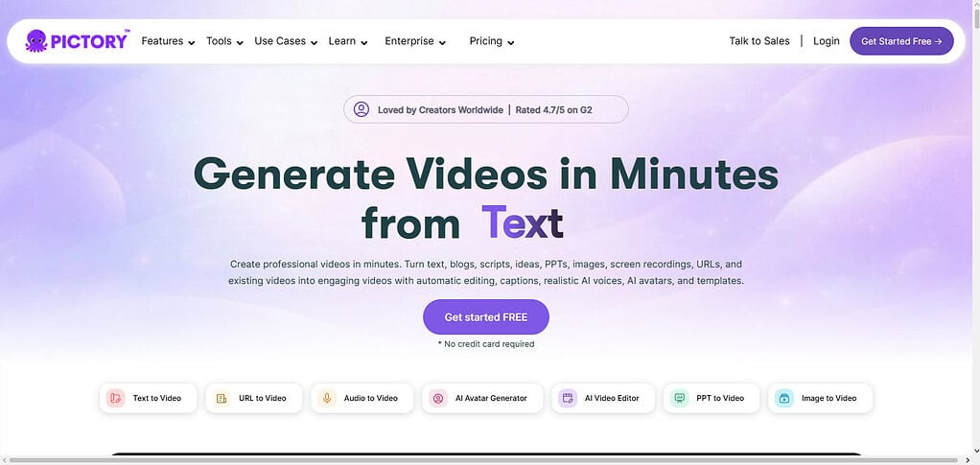The height and width of the screenshot is (465, 980).
Task: Click the Audio to Video label
Action: pyautogui.click(x=371, y=398)
